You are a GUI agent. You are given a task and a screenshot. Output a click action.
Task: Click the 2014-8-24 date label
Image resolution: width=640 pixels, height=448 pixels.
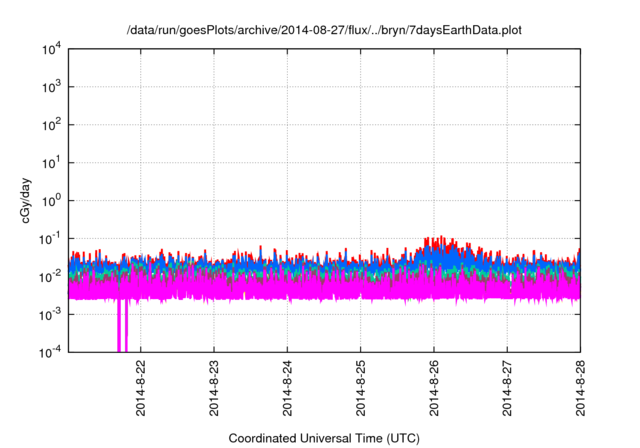tap(287, 388)
